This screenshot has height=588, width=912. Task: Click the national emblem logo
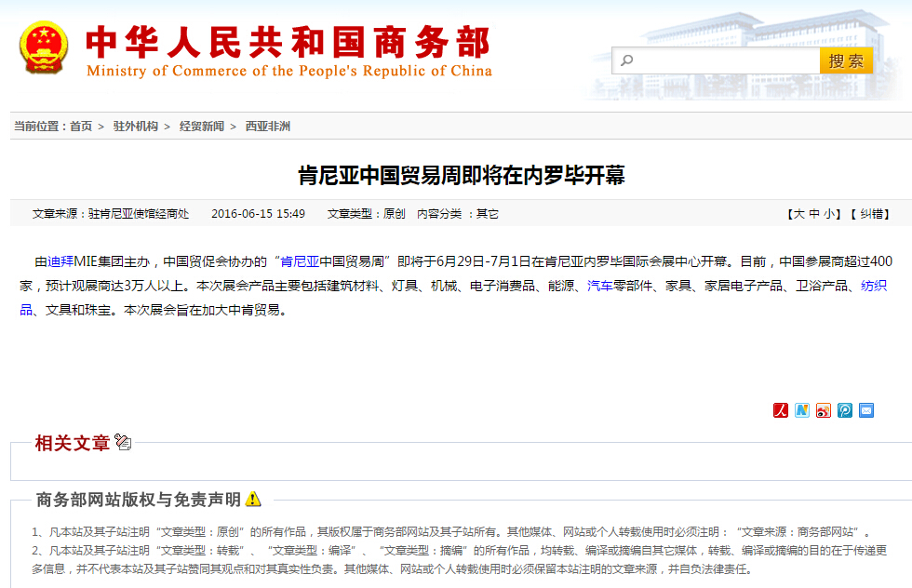pos(44,47)
